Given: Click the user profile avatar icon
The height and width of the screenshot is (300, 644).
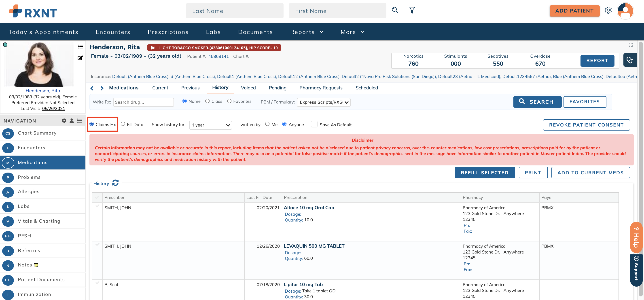Looking at the screenshot, I should click(625, 11).
